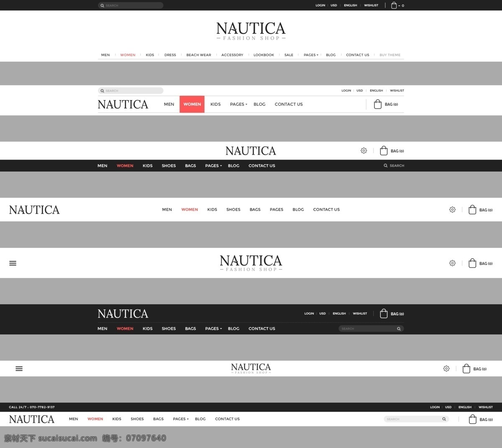Click the white NAUTICA logo in the all-dark header
The width and height of the screenshot is (502, 448).
(x=123, y=314)
